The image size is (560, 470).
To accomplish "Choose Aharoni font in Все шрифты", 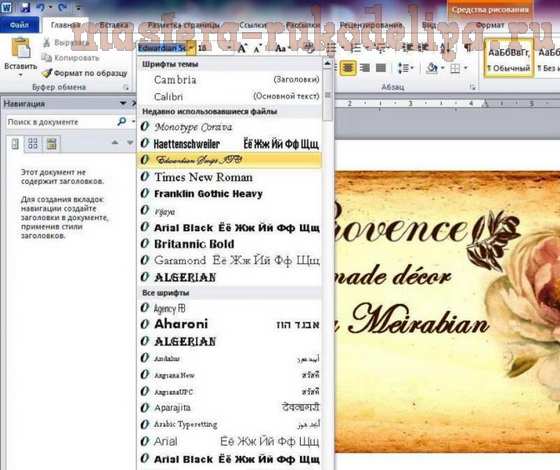I will [x=229, y=324].
